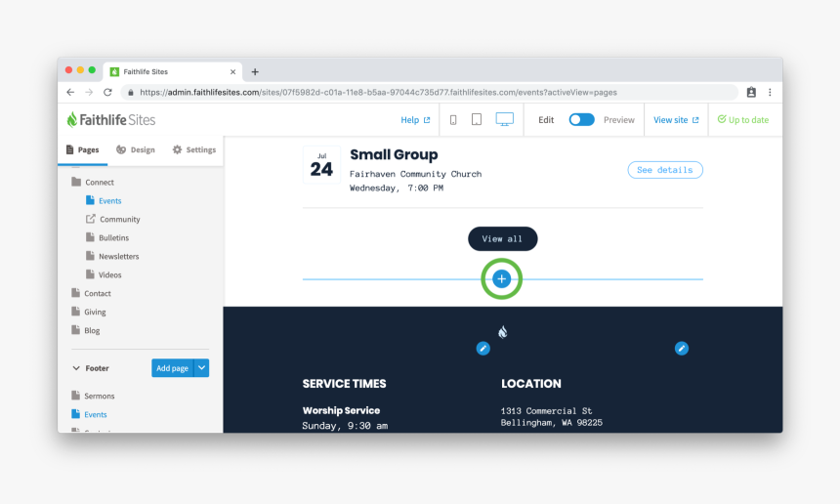Select the Newsletters page
Viewport: 840px width, 504px height.
click(118, 257)
